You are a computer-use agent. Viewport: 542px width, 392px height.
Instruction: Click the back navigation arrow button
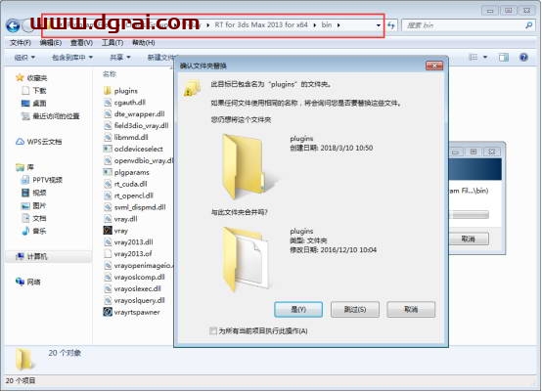[x=13, y=25]
